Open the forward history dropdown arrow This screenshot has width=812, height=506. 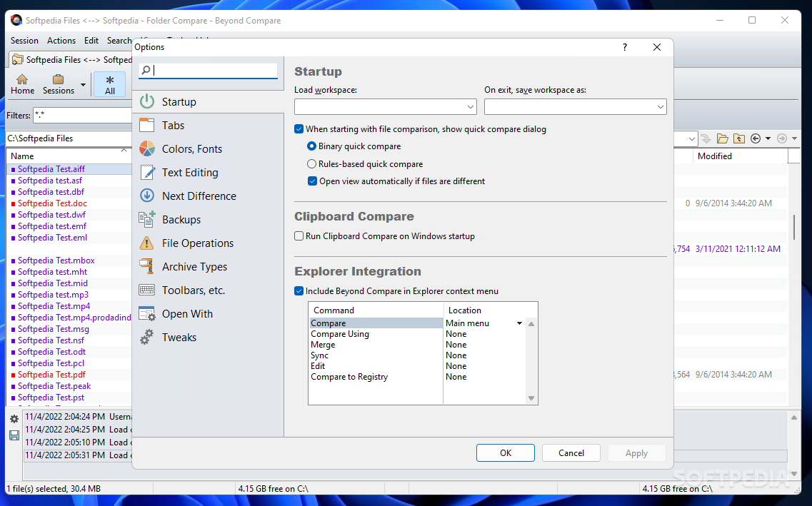coord(794,138)
